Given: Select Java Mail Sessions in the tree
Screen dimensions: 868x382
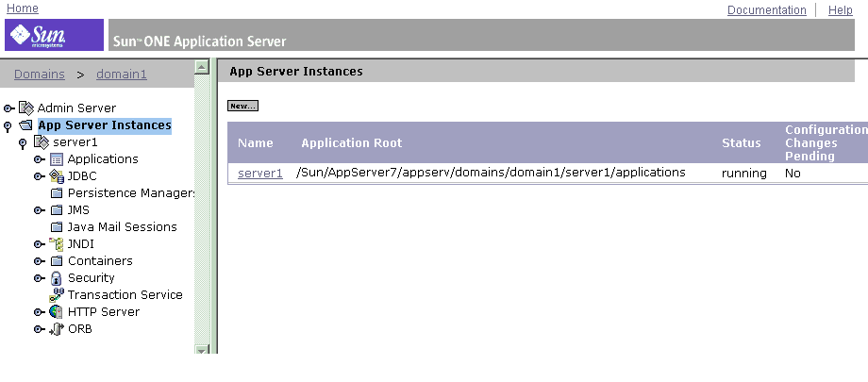Looking at the screenshot, I should tap(123, 227).
